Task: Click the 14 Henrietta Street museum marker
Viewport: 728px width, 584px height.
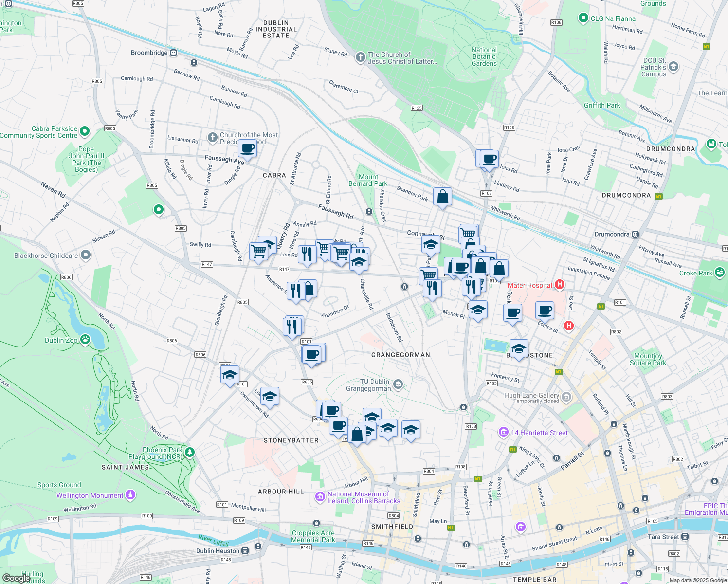Action: pos(502,432)
